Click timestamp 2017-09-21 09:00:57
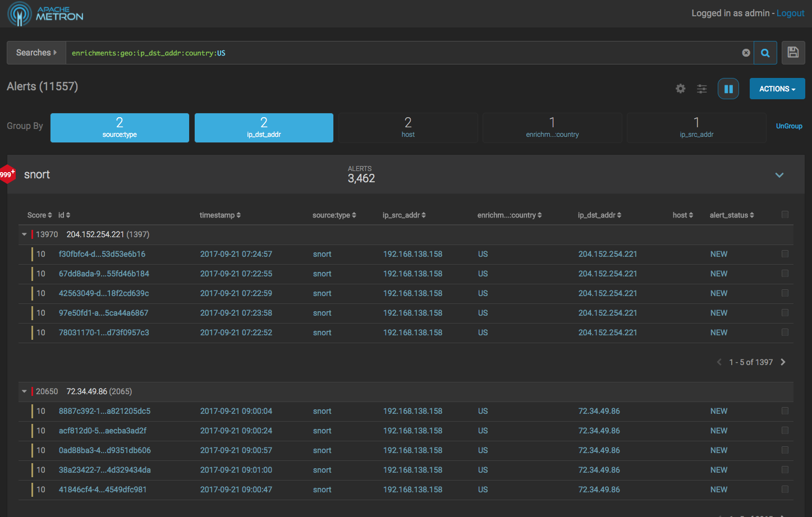The height and width of the screenshot is (517, 812). (x=236, y=450)
